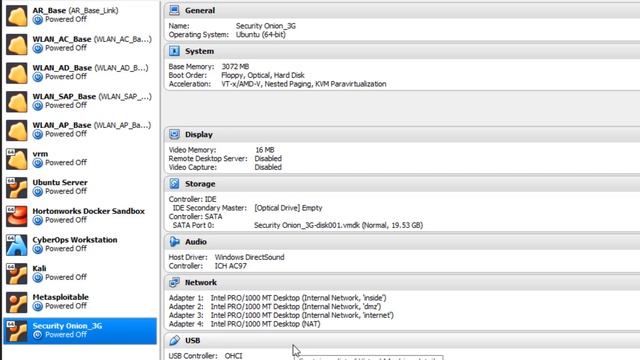This screenshot has width=640, height=360.
Task: Click the Network section icon
Action: coord(174,282)
